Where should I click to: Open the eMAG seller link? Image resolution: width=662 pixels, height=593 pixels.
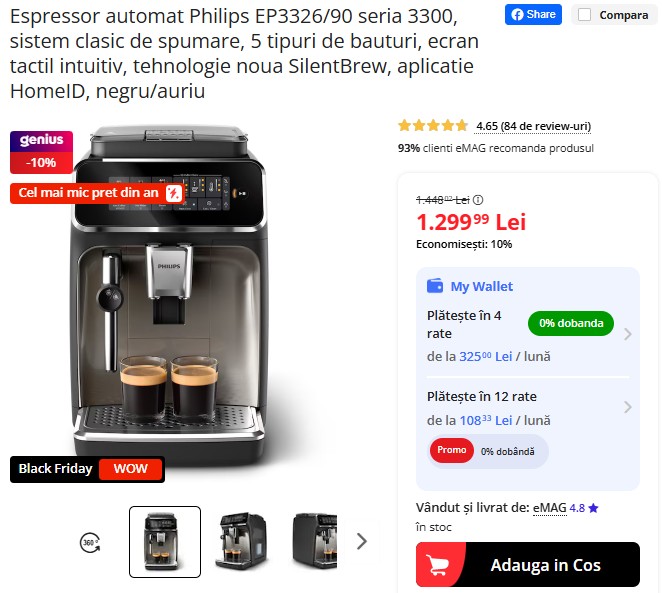click(x=550, y=507)
